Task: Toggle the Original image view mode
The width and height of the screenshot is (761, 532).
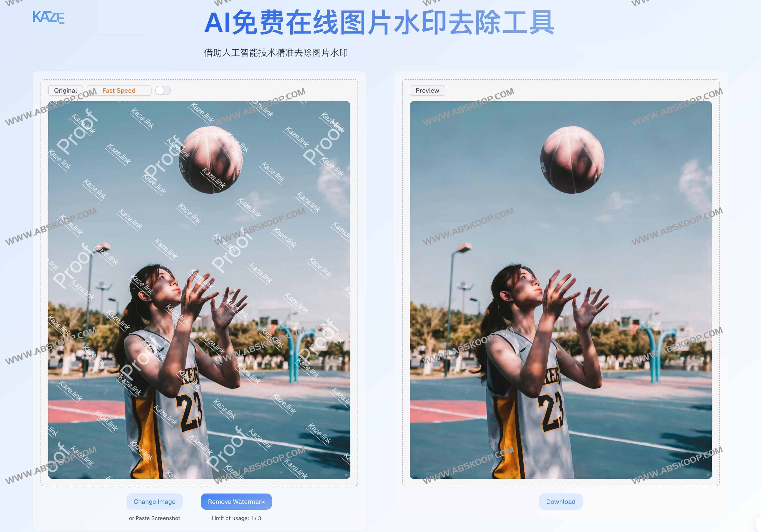Action: (x=65, y=90)
